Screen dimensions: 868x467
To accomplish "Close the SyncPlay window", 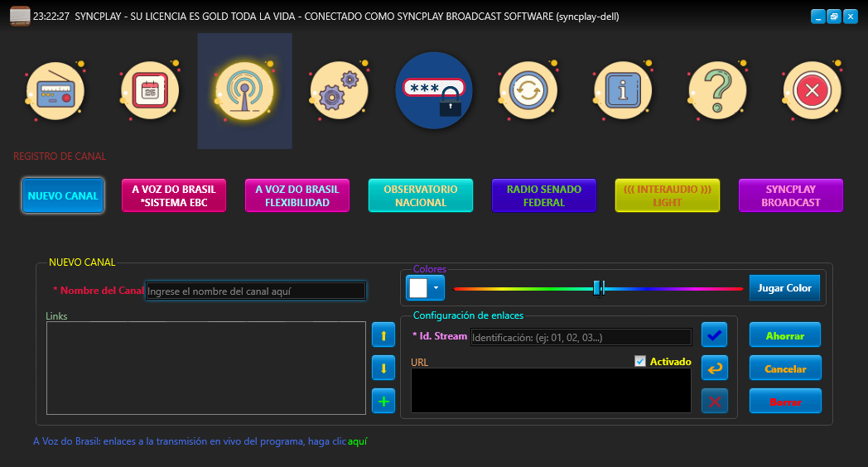I will pos(851,17).
